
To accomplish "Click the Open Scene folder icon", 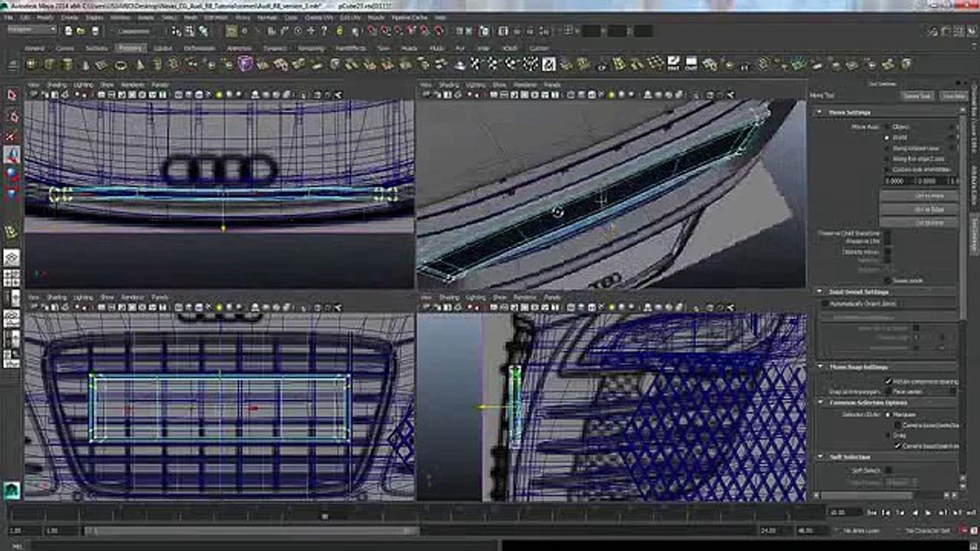I will pos(80,31).
